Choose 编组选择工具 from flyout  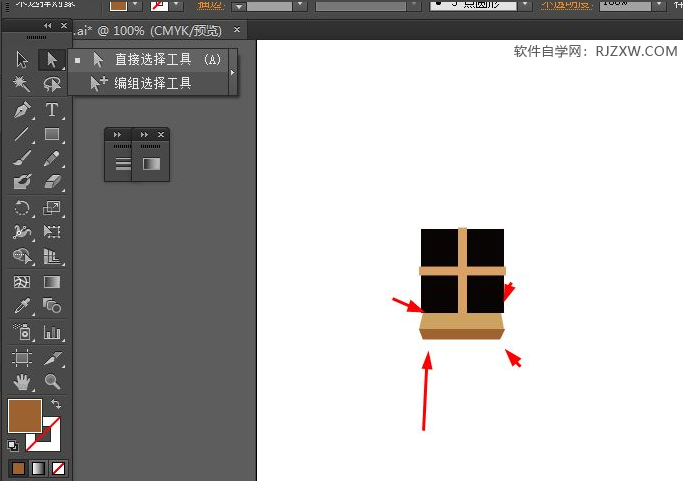148,83
